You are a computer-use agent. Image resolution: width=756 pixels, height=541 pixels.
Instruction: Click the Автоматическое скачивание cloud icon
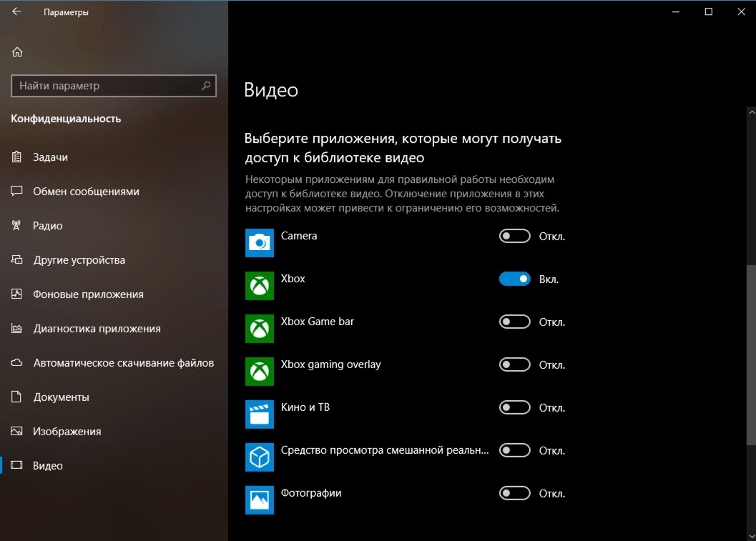coord(16,363)
